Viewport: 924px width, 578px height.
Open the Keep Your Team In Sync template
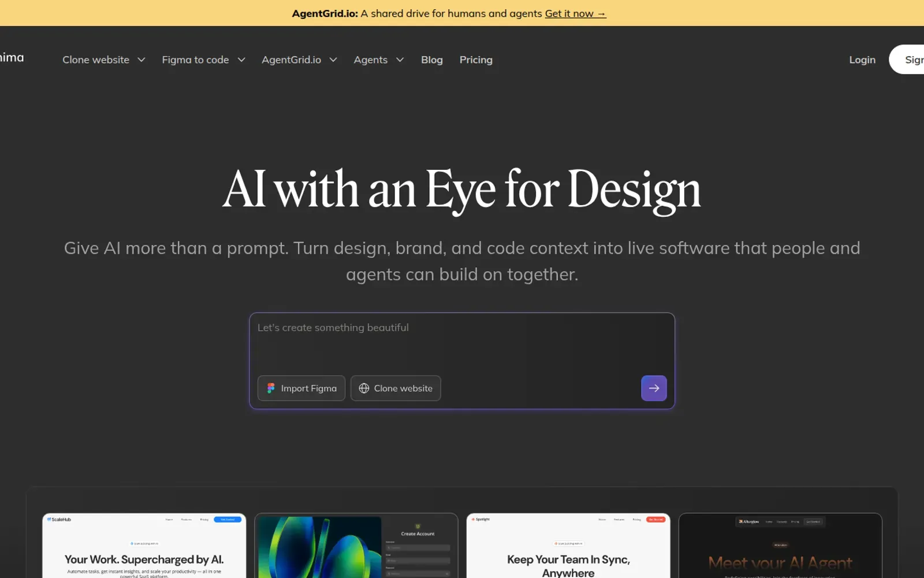tap(568, 546)
